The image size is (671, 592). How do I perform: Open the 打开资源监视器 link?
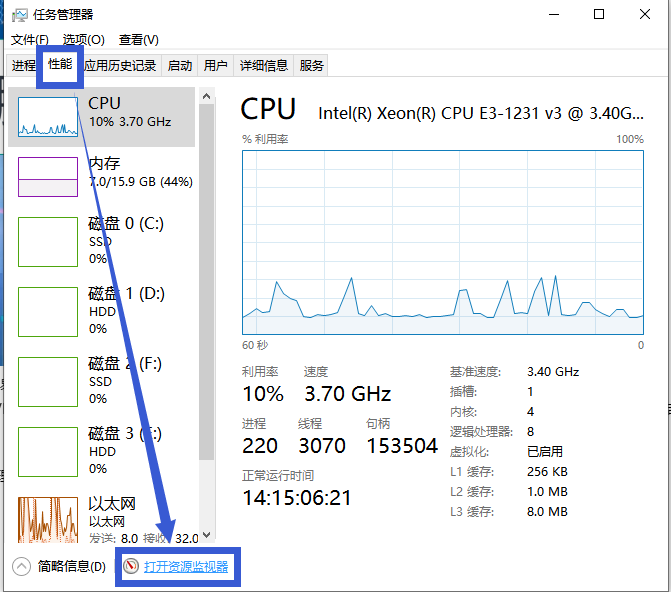[x=185, y=567]
